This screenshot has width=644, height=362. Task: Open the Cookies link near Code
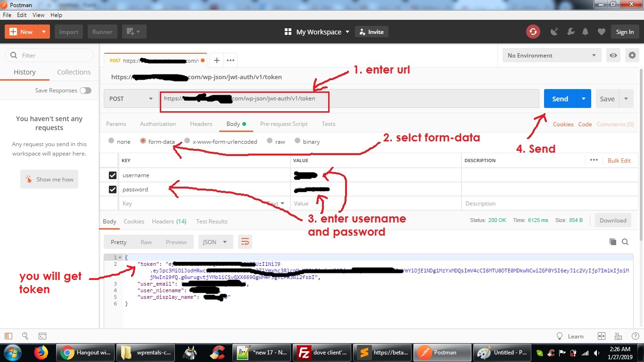click(563, 124)
